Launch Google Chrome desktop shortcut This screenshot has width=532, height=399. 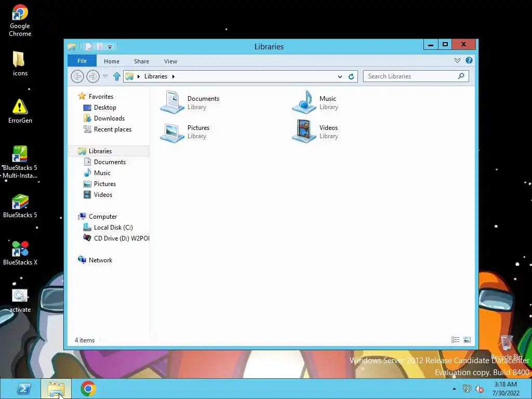click(20, 20)
